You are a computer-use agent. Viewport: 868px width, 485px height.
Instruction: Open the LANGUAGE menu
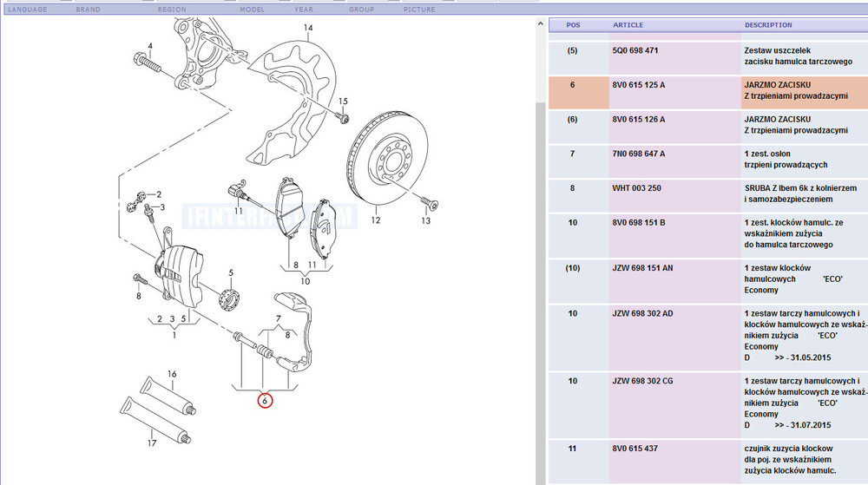click(x=28, y=10)
